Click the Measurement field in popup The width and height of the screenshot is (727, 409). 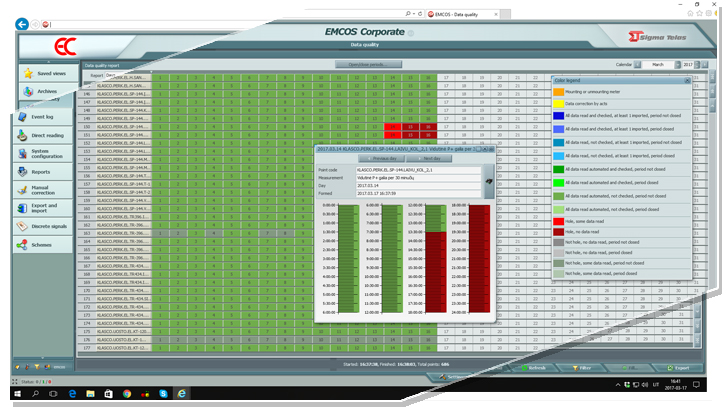(x=418, y=178)
